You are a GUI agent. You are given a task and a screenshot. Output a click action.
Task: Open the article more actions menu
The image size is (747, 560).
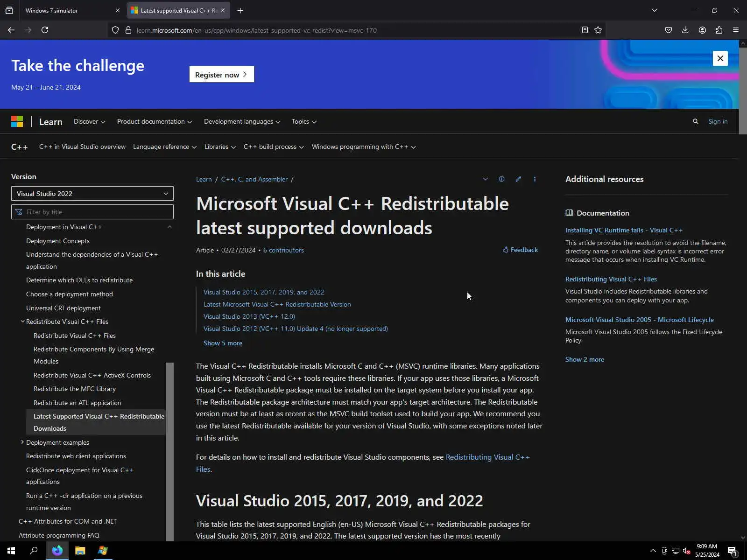pos(535,179)
